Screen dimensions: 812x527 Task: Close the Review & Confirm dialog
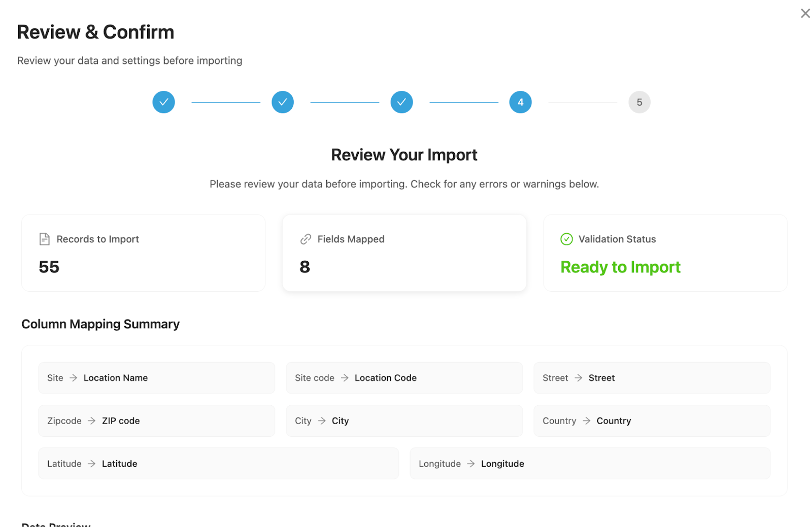coord(805,14)
